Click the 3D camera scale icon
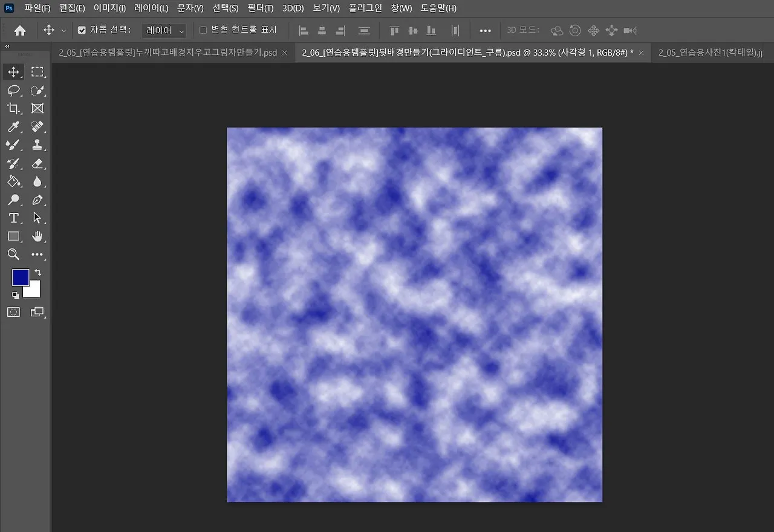Image resolution: width=774 pixels, height=532 pixels. (x=631, y=30)
